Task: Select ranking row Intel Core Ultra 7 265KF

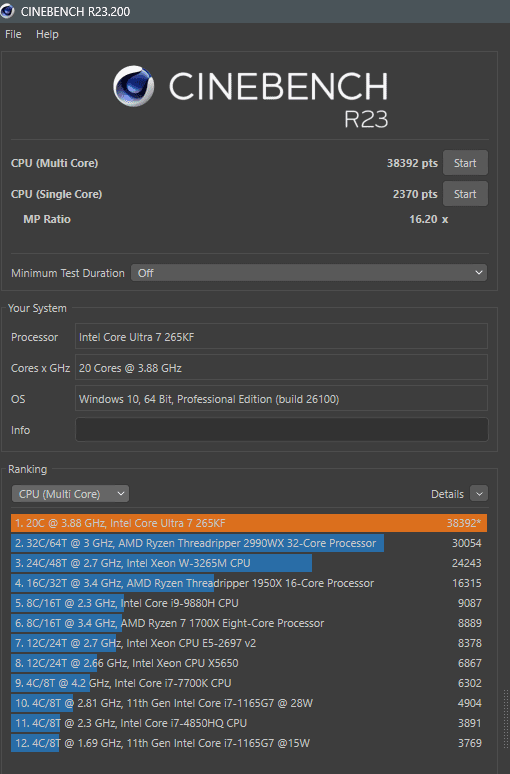Action: click(x=249, y=523)
